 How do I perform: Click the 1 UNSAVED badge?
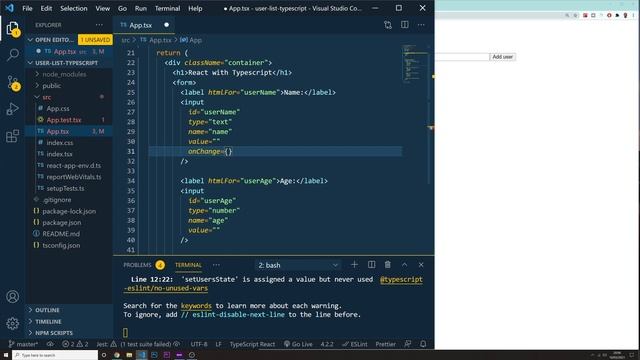point(95,40)
